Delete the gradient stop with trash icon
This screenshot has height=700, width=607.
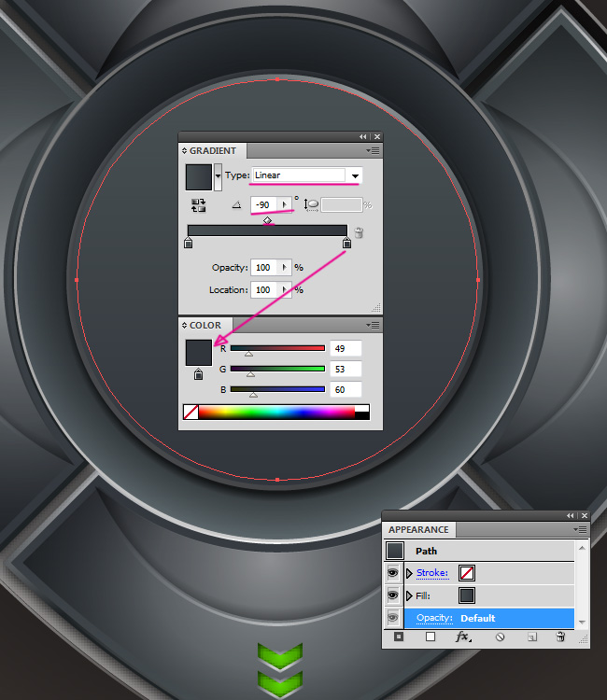(360, 234)
